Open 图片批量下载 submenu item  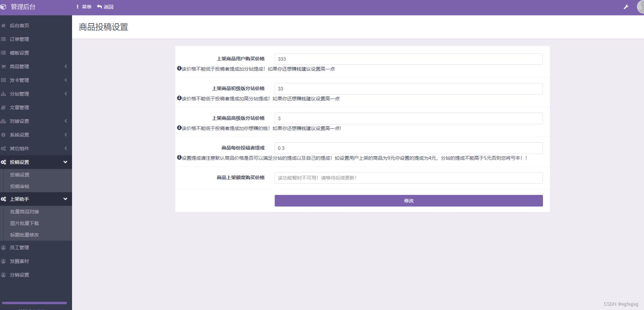25,223
